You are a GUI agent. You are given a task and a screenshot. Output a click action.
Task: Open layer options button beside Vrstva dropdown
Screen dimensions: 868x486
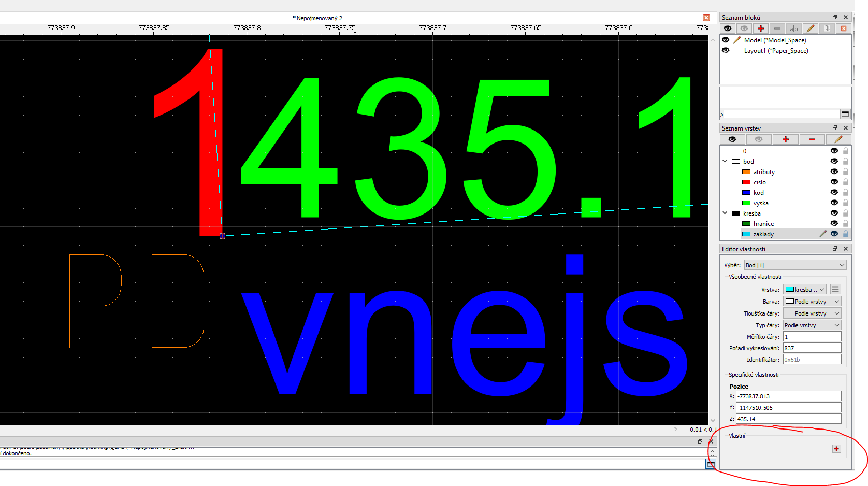(835, 289)
